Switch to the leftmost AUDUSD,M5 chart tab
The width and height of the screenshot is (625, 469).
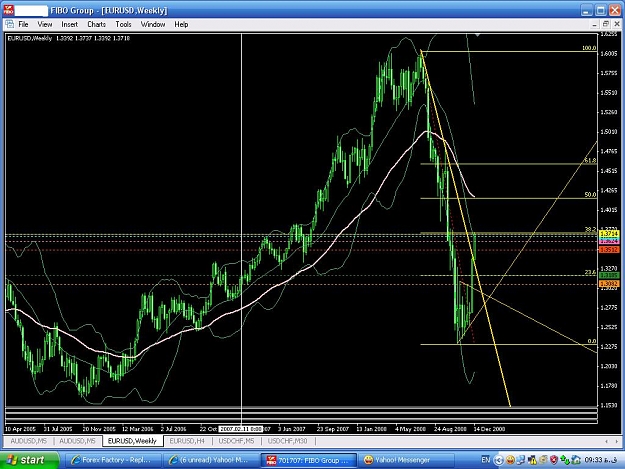(x=28, y=441)
